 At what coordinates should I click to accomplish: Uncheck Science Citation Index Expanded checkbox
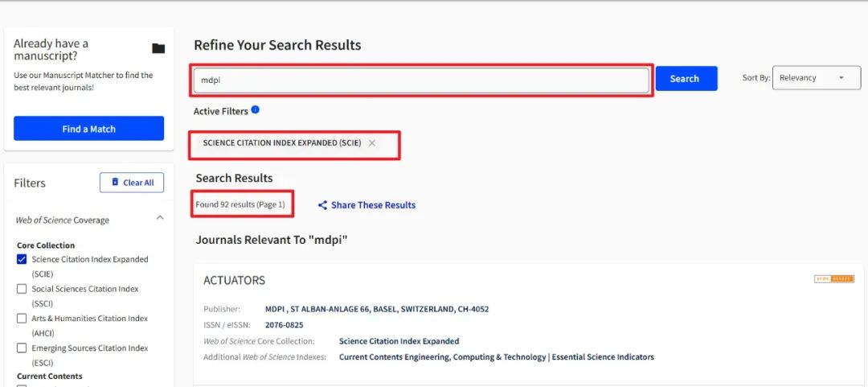click(22, 259)
